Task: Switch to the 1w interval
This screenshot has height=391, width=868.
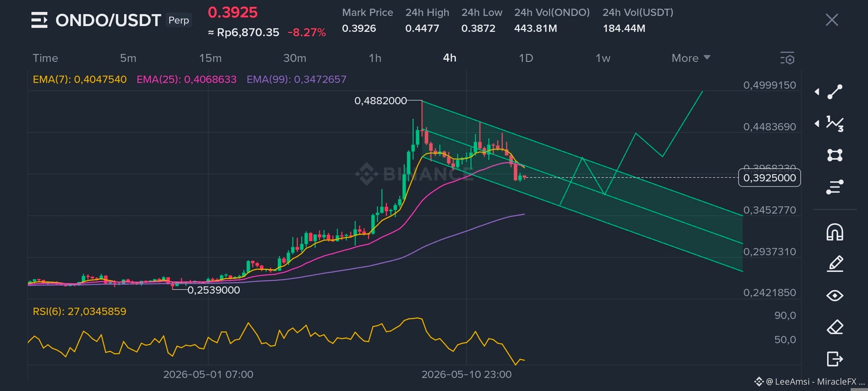Action: 603,58
